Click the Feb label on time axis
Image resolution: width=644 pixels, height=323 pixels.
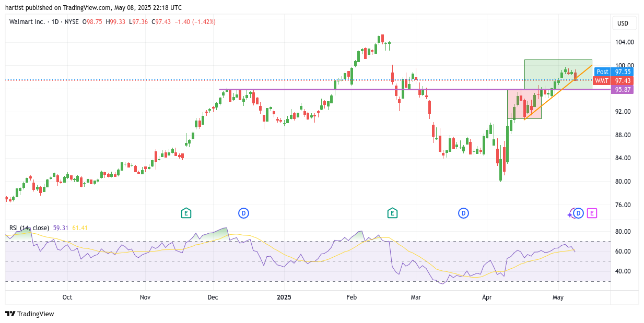(x=352, y=297)
